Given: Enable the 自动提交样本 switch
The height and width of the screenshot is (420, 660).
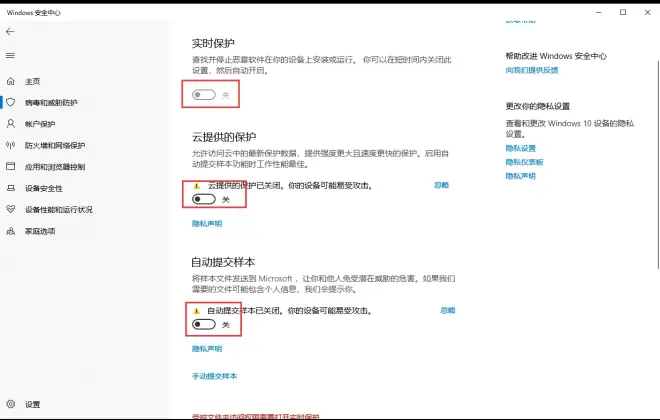Looking at the screenshot, I should click(x=204, y=324).
